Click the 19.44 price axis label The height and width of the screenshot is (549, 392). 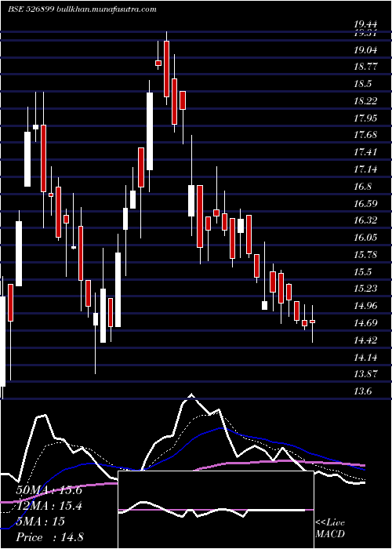[x=365, y=24]
